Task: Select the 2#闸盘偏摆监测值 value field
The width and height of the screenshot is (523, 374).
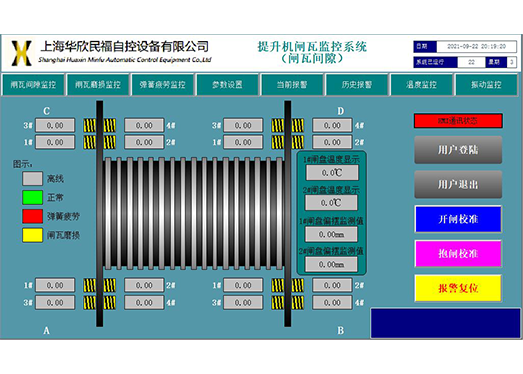Action: pos(331,265)
